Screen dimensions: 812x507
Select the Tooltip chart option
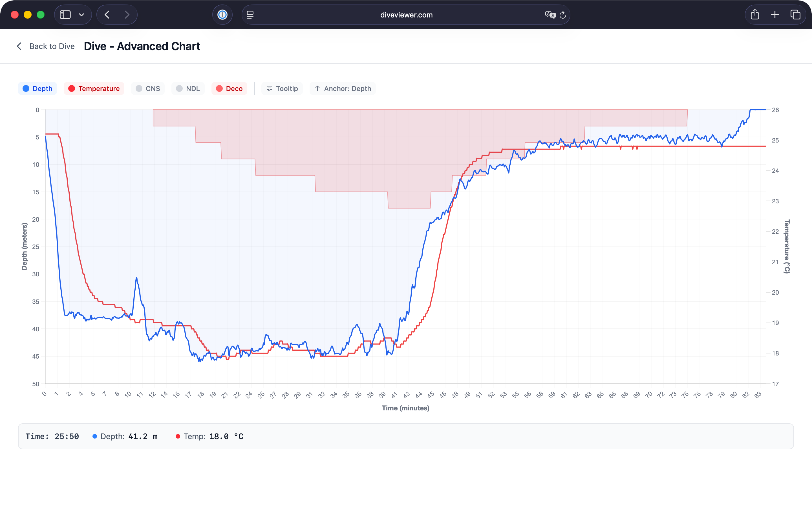pos(282,88)
